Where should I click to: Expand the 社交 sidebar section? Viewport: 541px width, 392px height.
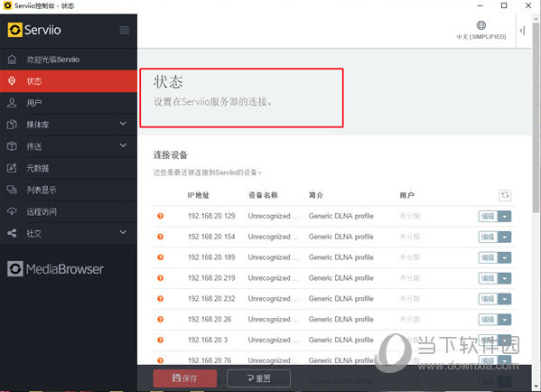[x=123, y=232]
